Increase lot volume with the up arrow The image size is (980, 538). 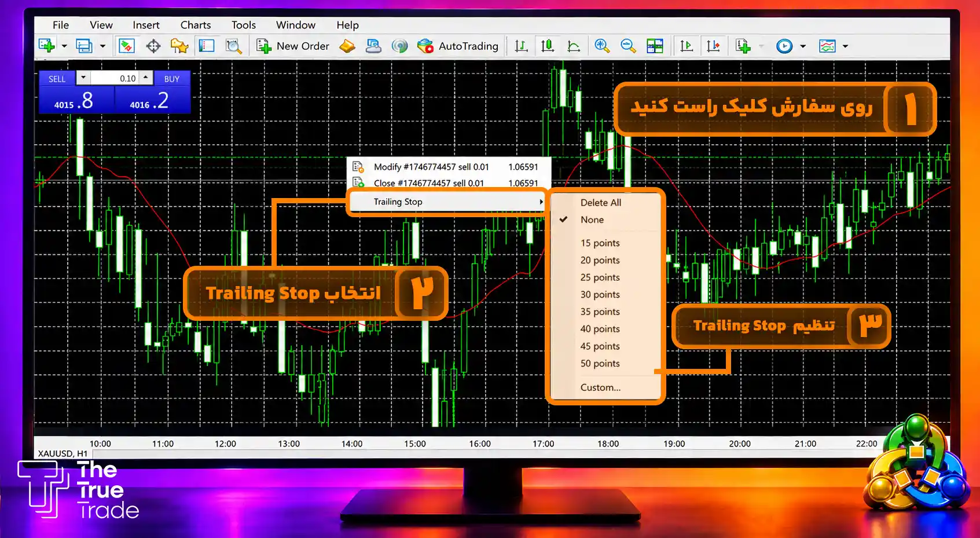pyautogui.click(x=146, y=77)
